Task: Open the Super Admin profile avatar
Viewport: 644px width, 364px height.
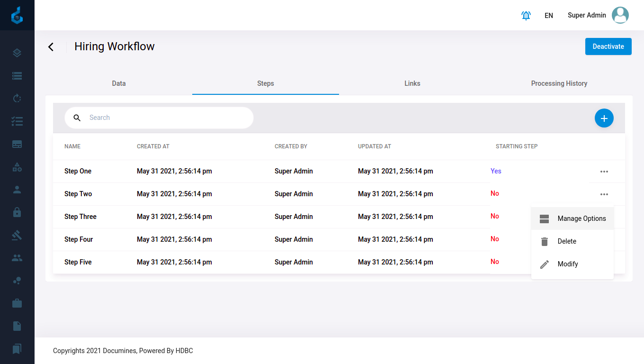Action: [620, 15]
